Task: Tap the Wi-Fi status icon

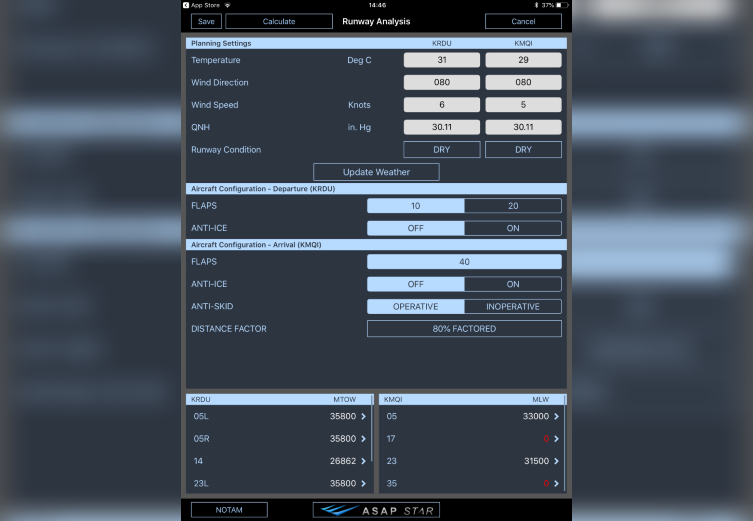Action: point(227,5)
